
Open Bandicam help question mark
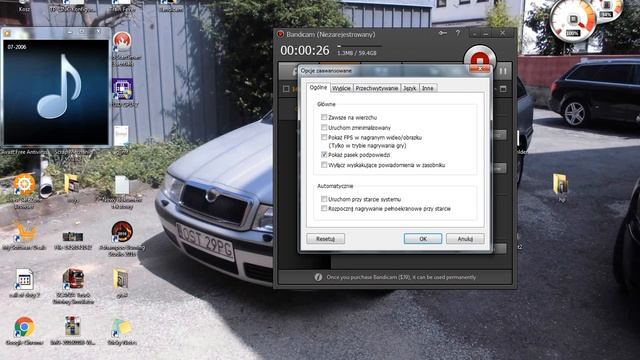[x=458, y=33]
